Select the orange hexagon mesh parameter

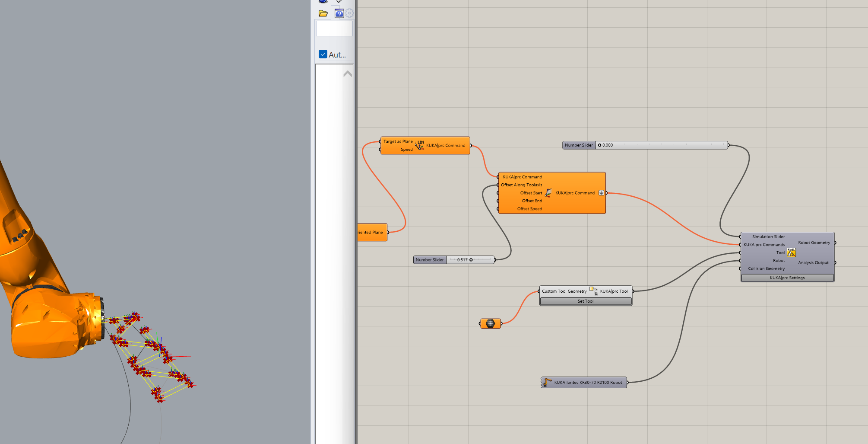[491, 323]
